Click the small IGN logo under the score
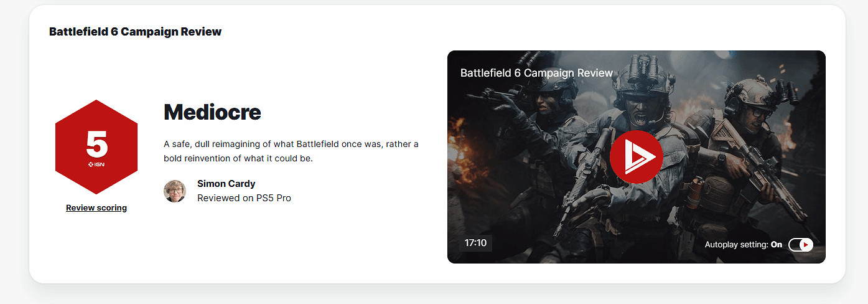Viewport: 868px width, 304px height. pos(96,164)
